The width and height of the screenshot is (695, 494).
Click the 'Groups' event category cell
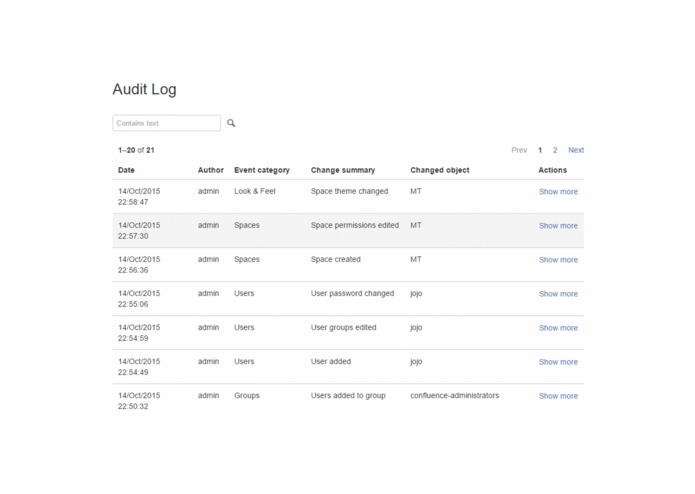coord(247,396)
